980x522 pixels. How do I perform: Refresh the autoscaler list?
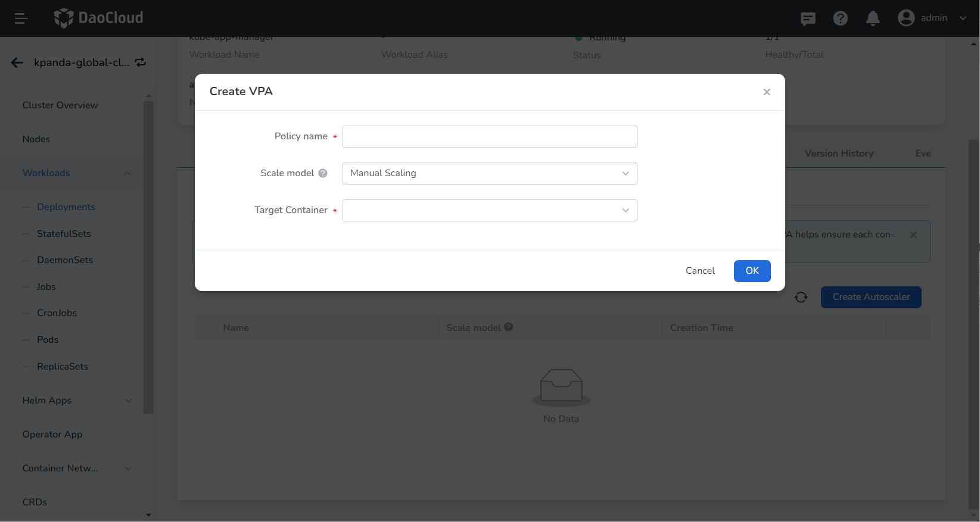coord(801,297)
